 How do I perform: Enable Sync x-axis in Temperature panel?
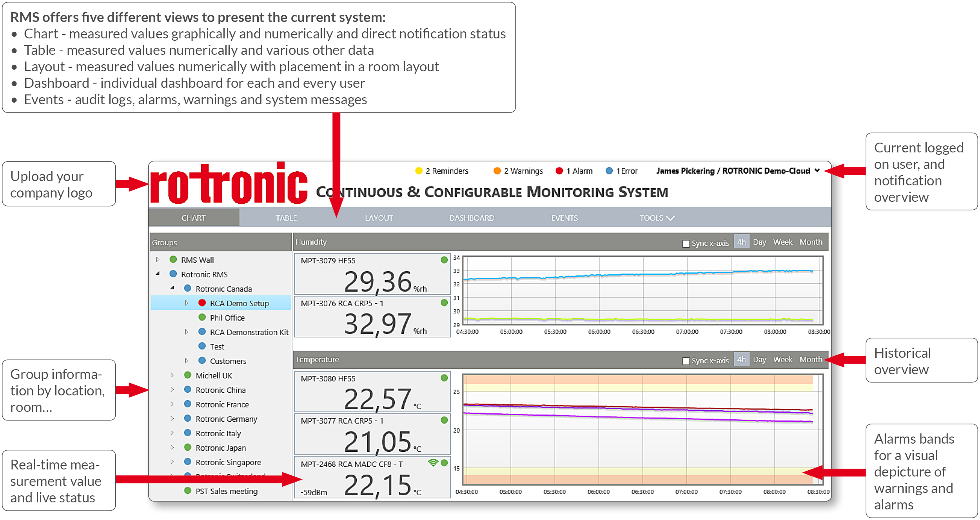(x=686, y=361)
